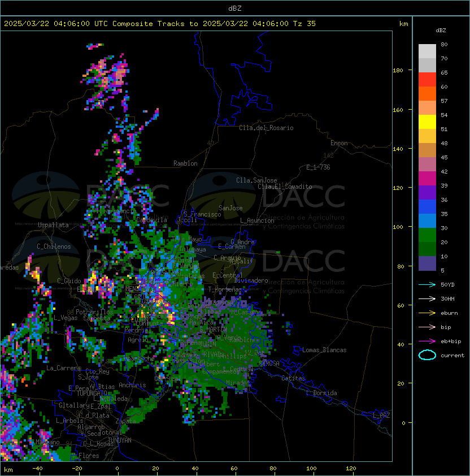The height and width of the screenshot is (476, 470).
Task: Click the white 30HM arrow icon
Action: coord(427,298)
